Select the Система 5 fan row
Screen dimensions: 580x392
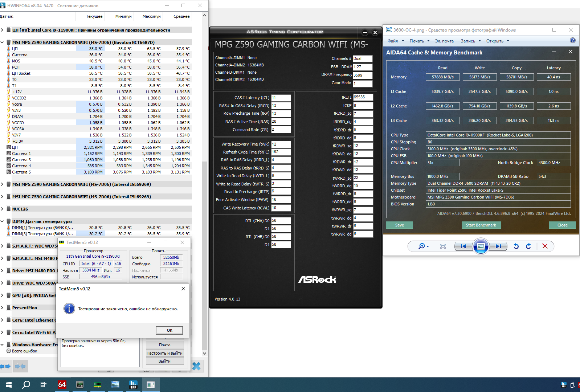click(96, 172)
